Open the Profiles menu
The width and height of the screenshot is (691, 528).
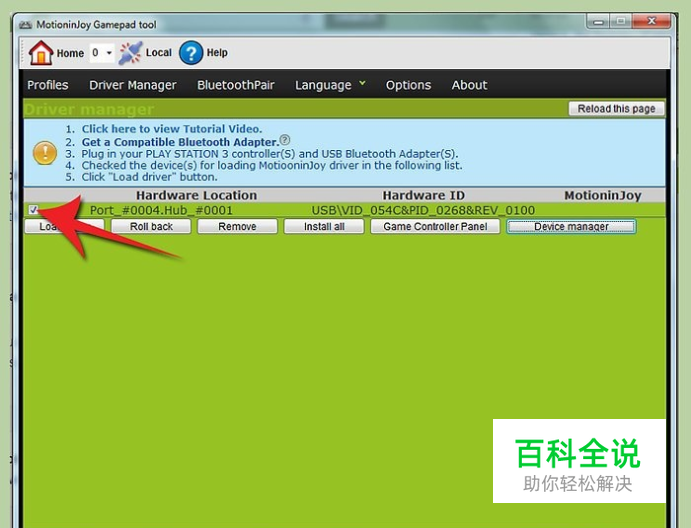click(x=48, y=85)
